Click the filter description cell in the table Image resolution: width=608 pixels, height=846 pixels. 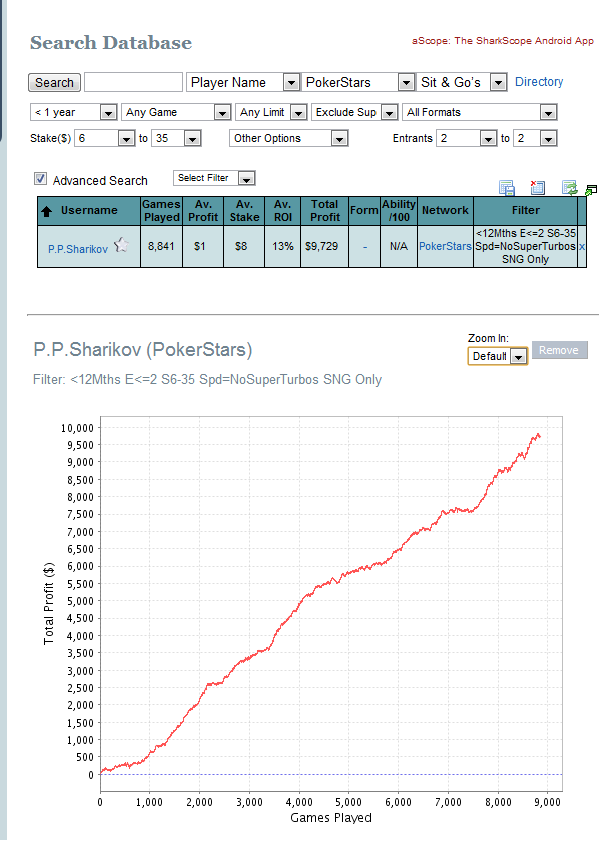525,246
